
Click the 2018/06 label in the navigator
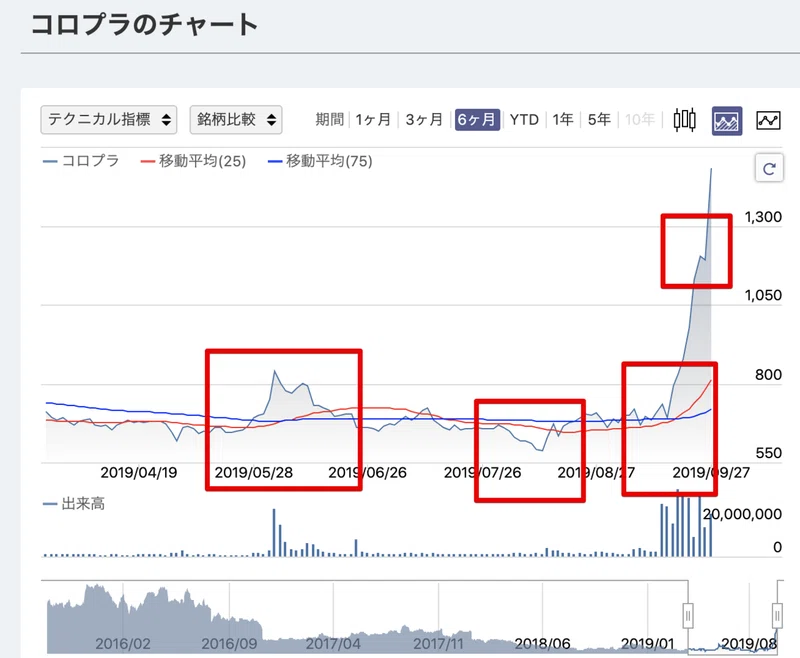[x=542, y=644]
